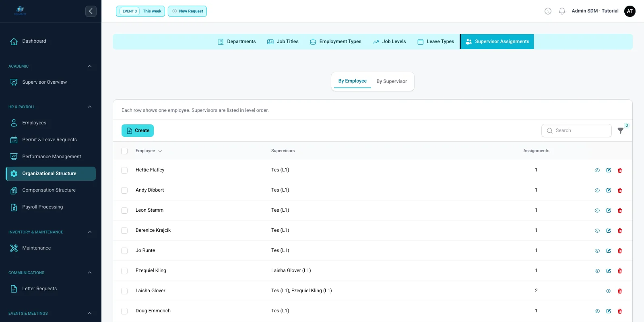Open the Leave Types tab
The height and width of the screenshot is (322, 644).
pyautogui.click(x=436, y=41)
